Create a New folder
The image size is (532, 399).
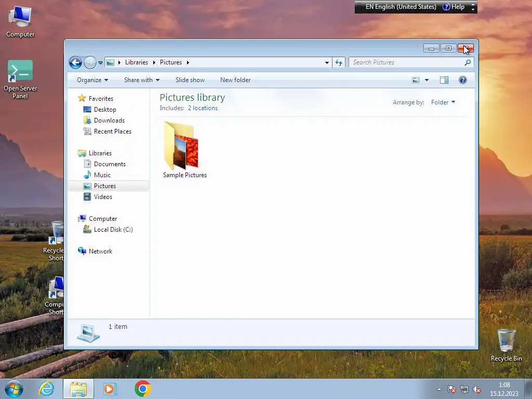235,80
